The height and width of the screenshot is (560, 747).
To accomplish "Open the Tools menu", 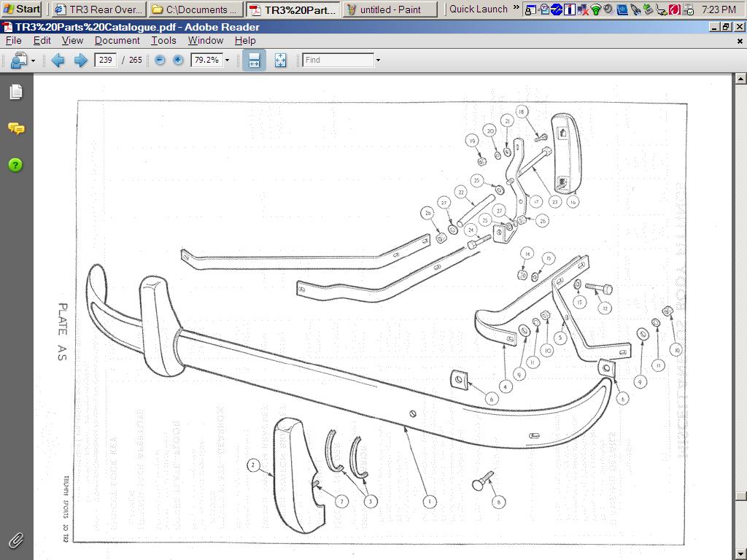I will pos(163,41).
